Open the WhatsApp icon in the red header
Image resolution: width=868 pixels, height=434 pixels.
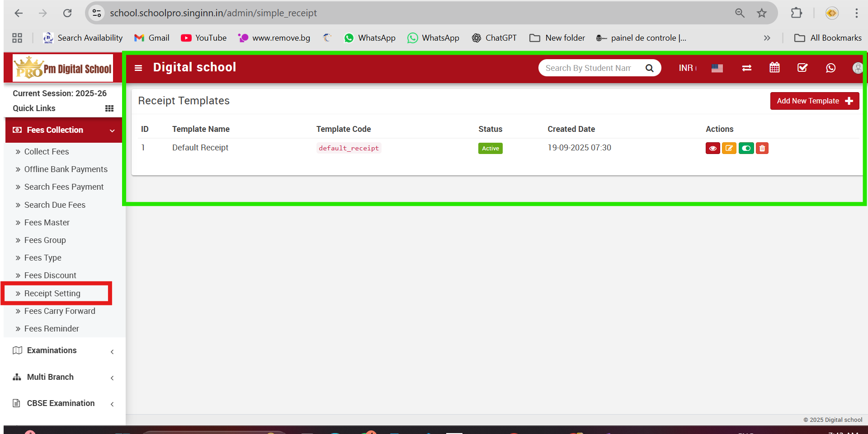coord(830,68)
